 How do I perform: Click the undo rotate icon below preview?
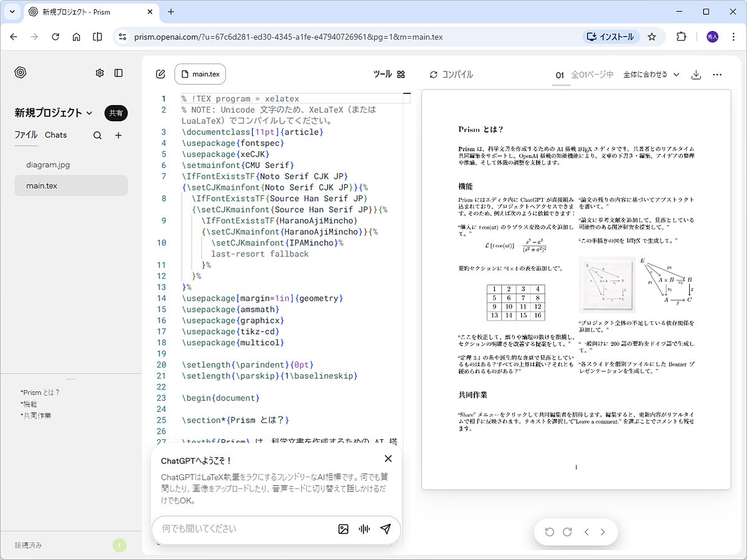click(550, 532)
